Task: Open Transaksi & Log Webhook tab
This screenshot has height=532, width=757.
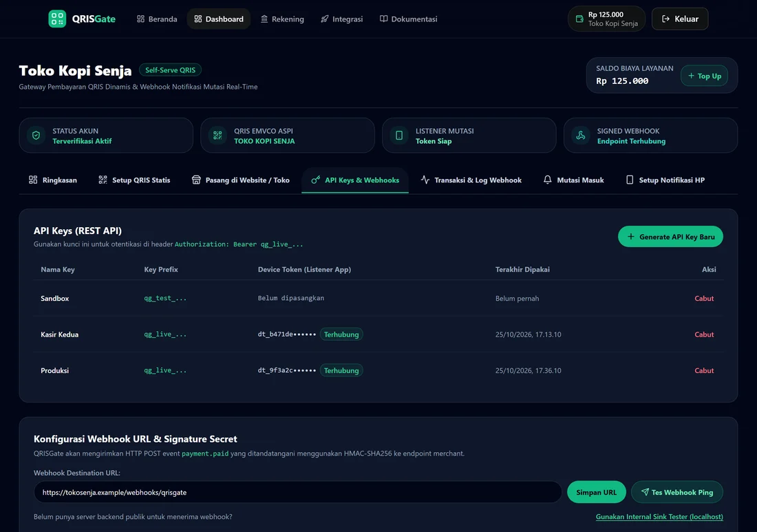Action: (471, 180)
